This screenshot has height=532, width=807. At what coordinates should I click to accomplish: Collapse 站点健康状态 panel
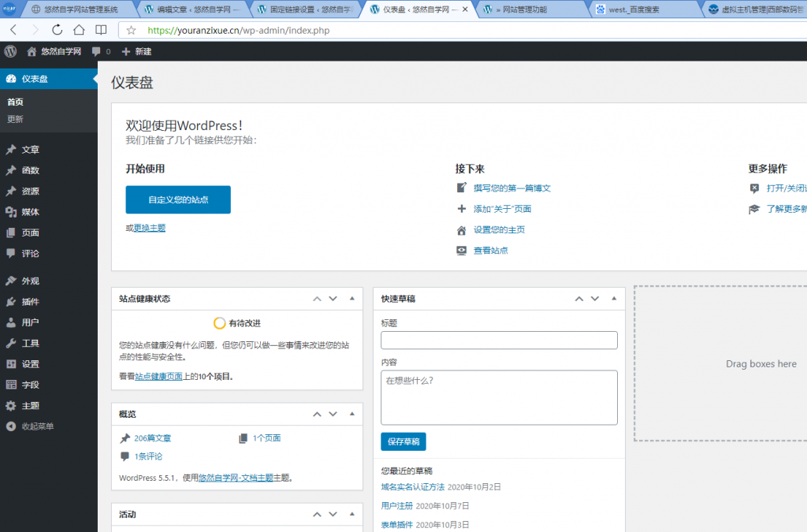352,299
